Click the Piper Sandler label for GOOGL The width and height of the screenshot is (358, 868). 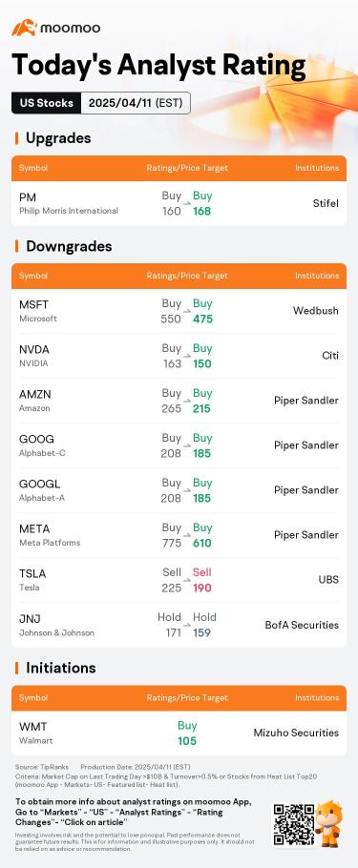click(305, 490)
